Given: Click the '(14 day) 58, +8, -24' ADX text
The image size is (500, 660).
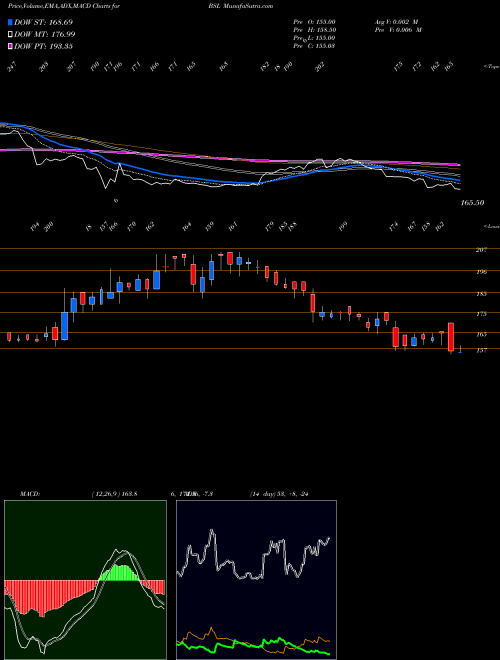Looking at the screenshot, I should click(x=279, y=494).
